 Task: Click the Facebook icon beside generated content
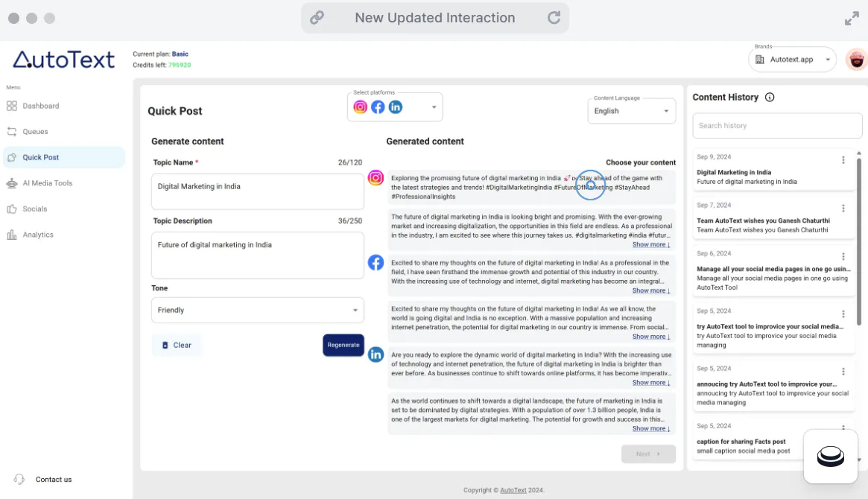[x=376, y=262]
